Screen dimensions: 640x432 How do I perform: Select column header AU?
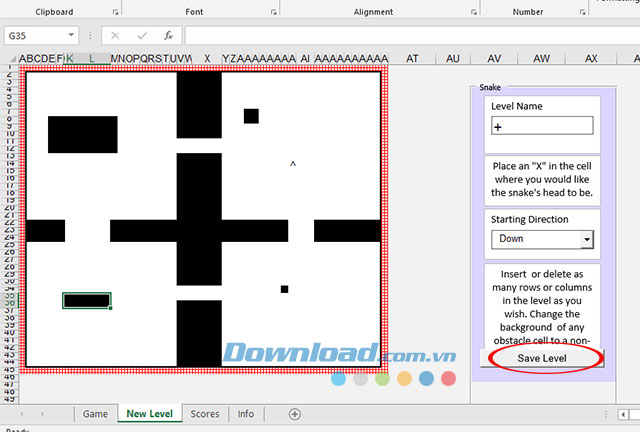coord(453,59)
